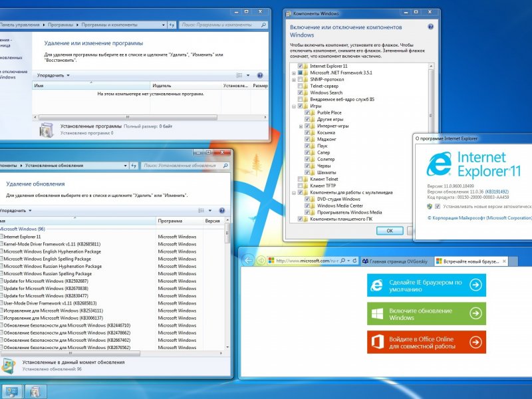Click IE icon on 'Сделайте IE браузером' tile
Screen dimensions: 532x399
[376, 285]
